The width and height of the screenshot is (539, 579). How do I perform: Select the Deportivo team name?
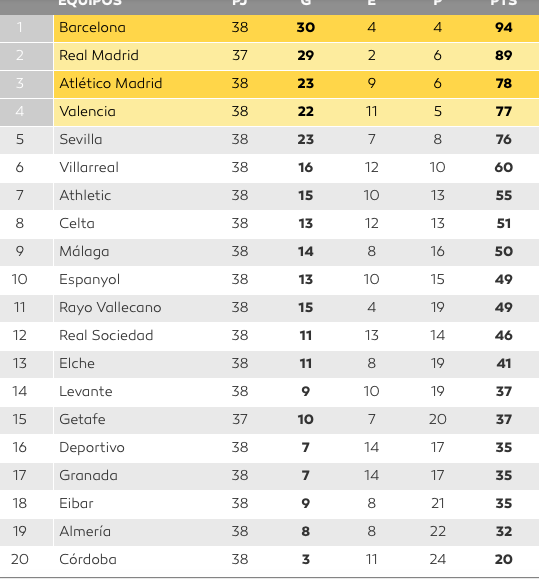point(92,448)
